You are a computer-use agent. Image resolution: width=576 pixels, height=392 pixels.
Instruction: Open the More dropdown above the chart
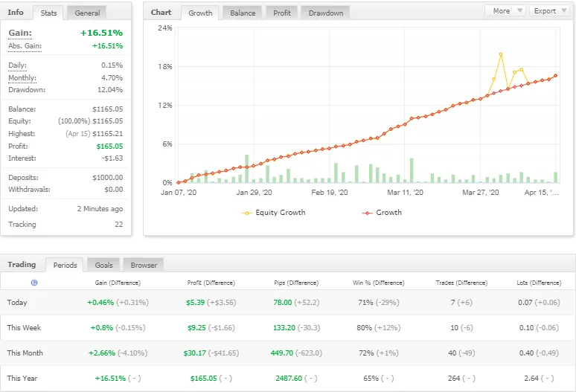(505, 11)
